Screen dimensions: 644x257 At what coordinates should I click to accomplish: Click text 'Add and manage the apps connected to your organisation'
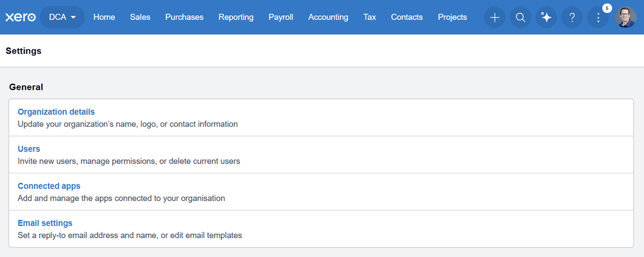[x=121, y=198]
